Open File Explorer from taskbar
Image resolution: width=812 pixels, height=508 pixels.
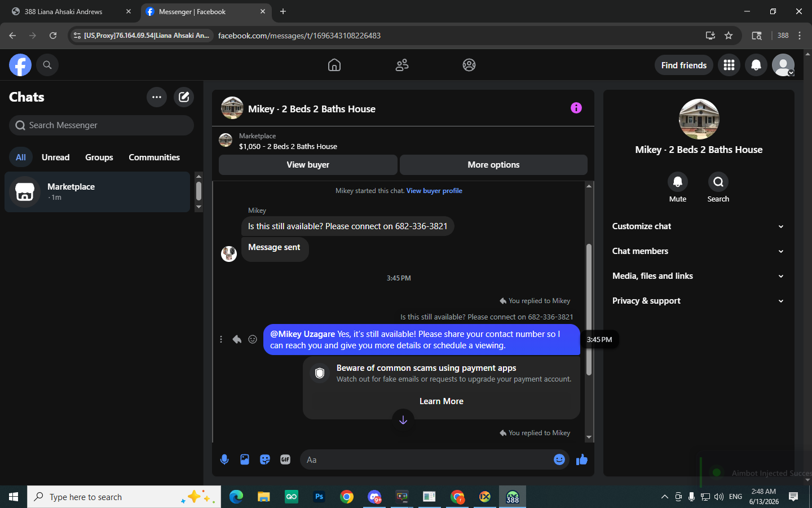[x=264, y=497]
